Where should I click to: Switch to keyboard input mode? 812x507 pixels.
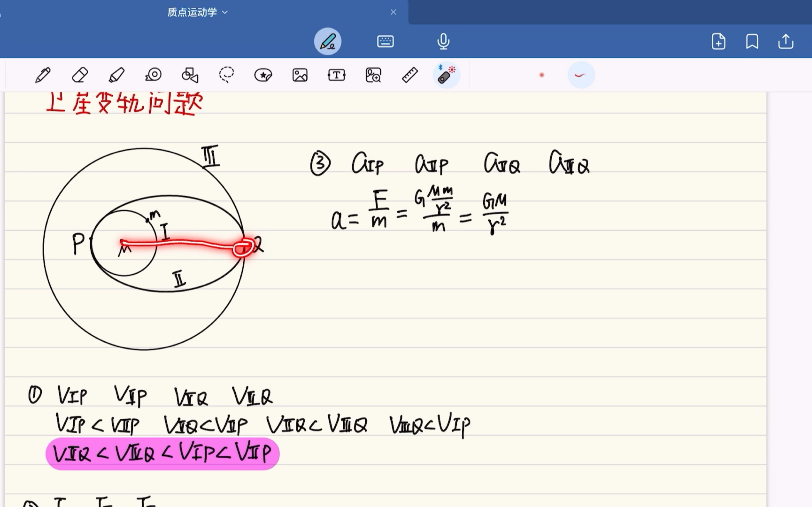(385, 41)
